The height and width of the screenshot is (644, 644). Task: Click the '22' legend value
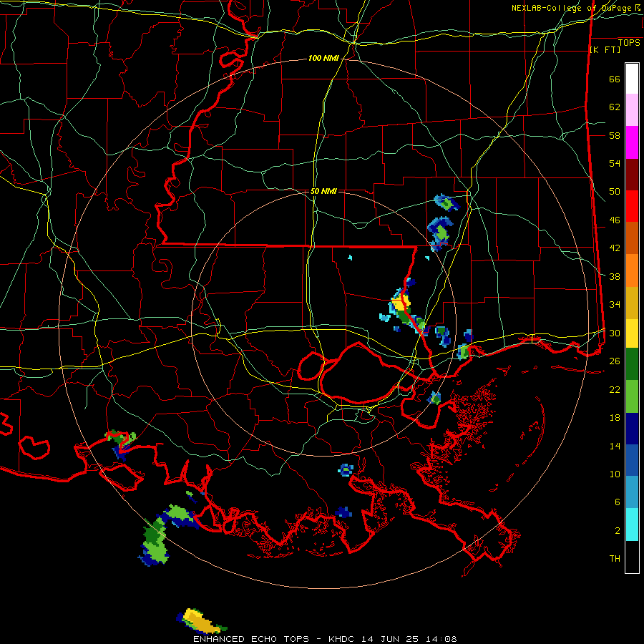pyautogui.click(x=615, y=389)
